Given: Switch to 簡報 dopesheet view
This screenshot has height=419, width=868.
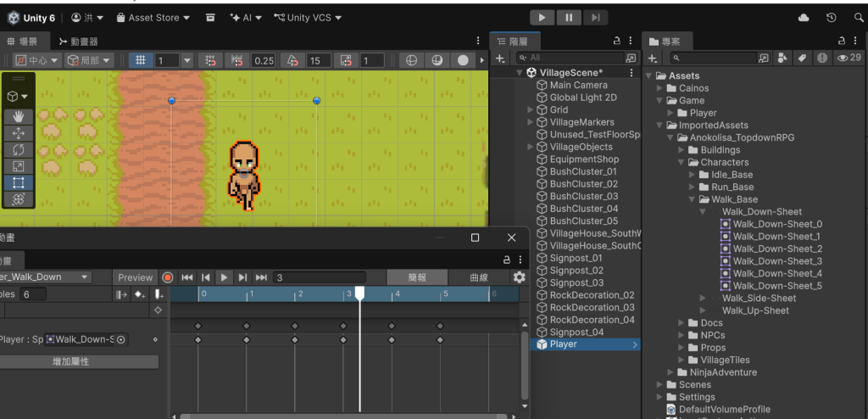Looking at the screenshot, I should click(417, 277).
